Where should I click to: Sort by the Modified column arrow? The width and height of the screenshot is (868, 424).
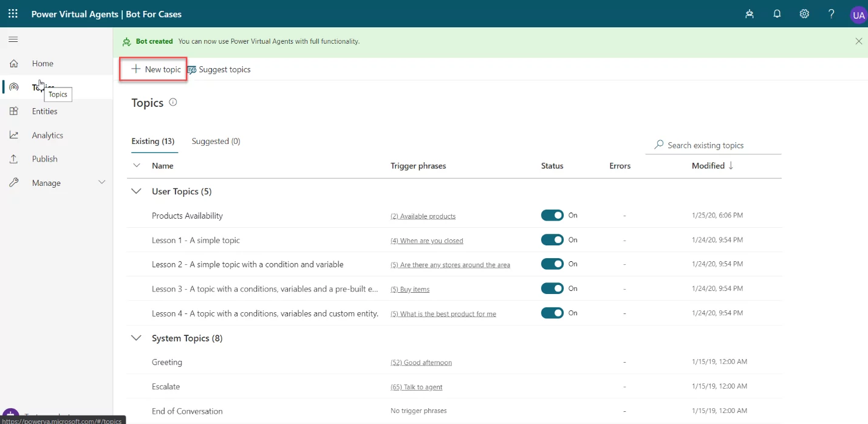pyautogui.click(x=731, y=165)
